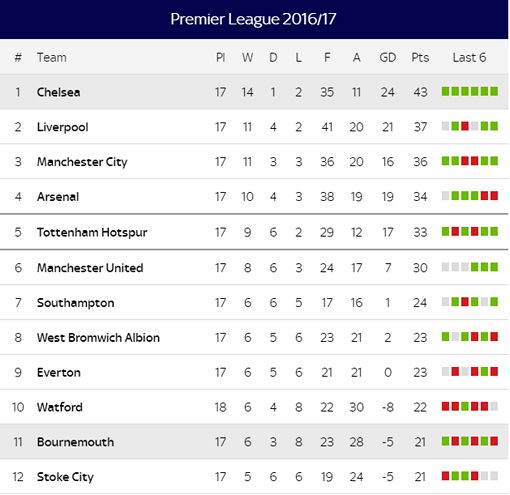Select the Manchester City team name
The height and width of the screenshot is (495, 510).
pos(82,162)
